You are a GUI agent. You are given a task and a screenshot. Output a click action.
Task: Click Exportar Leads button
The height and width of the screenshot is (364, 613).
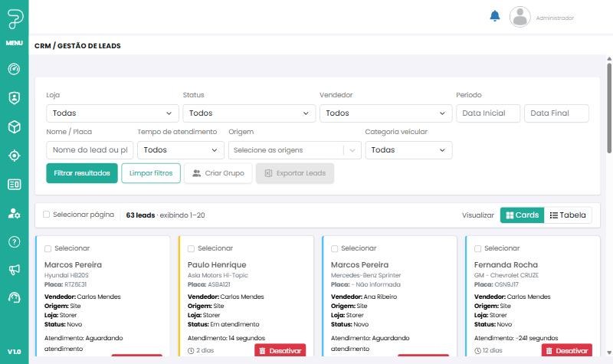click(295, 173)
